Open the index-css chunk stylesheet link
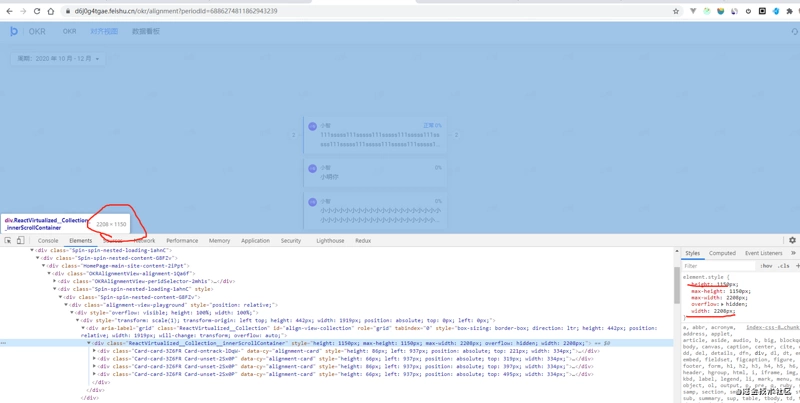Viewport: 800px width, 403px height. [772, 327]
